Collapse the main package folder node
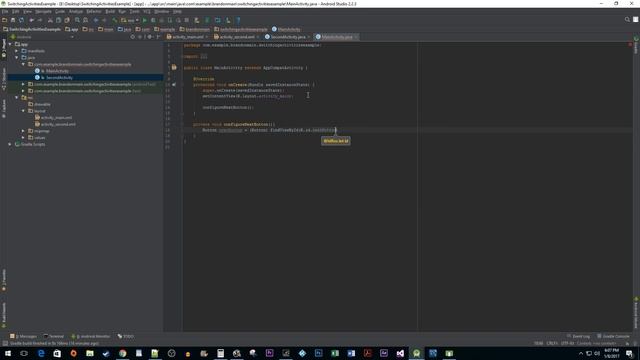 (x=23, y=64)
